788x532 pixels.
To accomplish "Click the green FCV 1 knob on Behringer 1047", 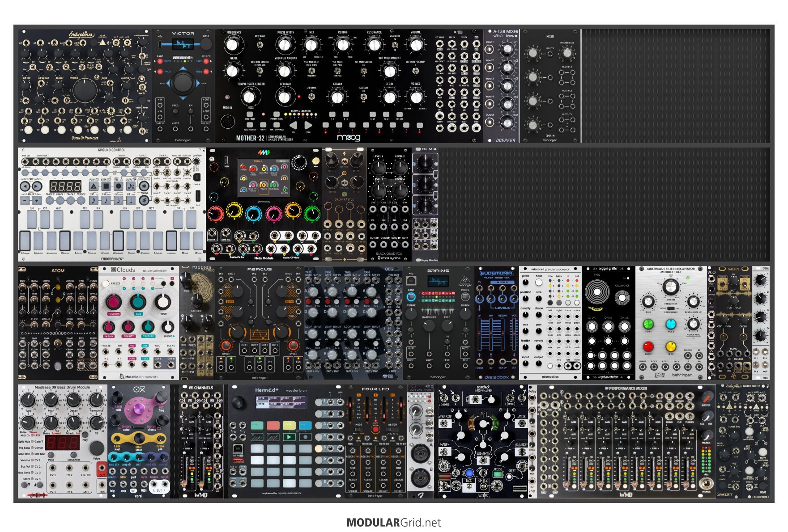I will (648, 324).
